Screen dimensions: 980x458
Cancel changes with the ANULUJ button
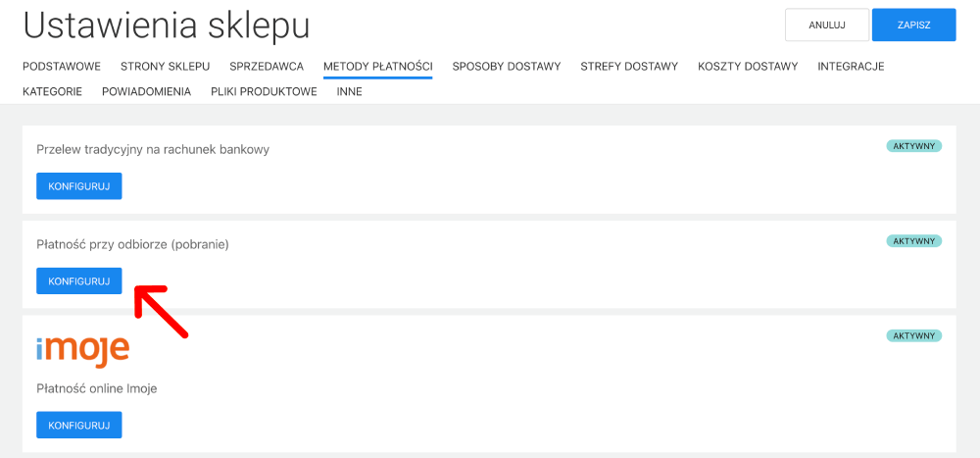827,25
